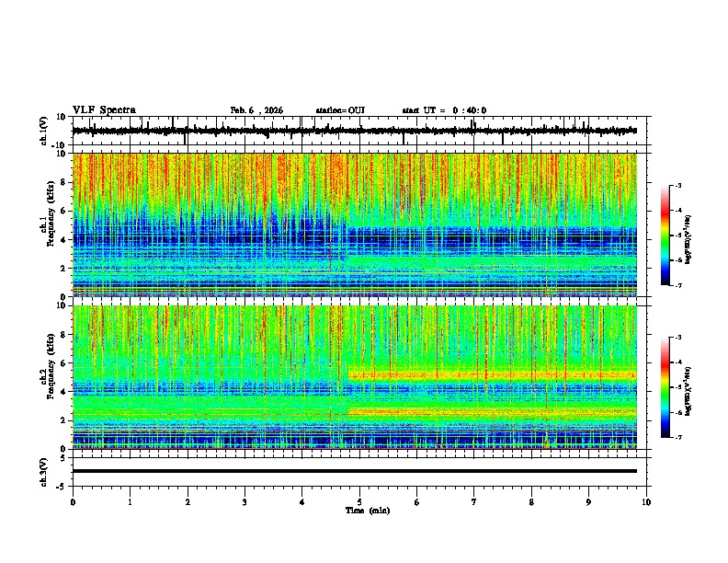
Task: Click the 'Feb. 6 , 2026' date label
Action: (x=256, y=110)
